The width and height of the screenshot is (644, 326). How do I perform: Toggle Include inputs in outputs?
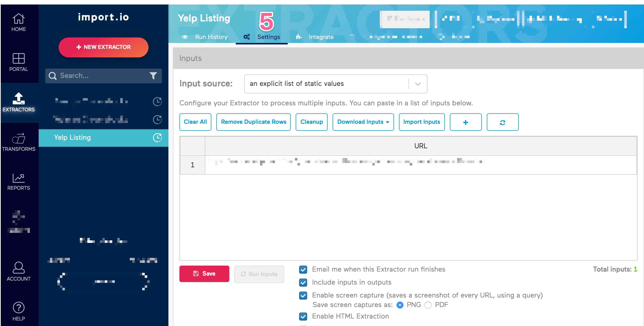click(x=303, y=283)
